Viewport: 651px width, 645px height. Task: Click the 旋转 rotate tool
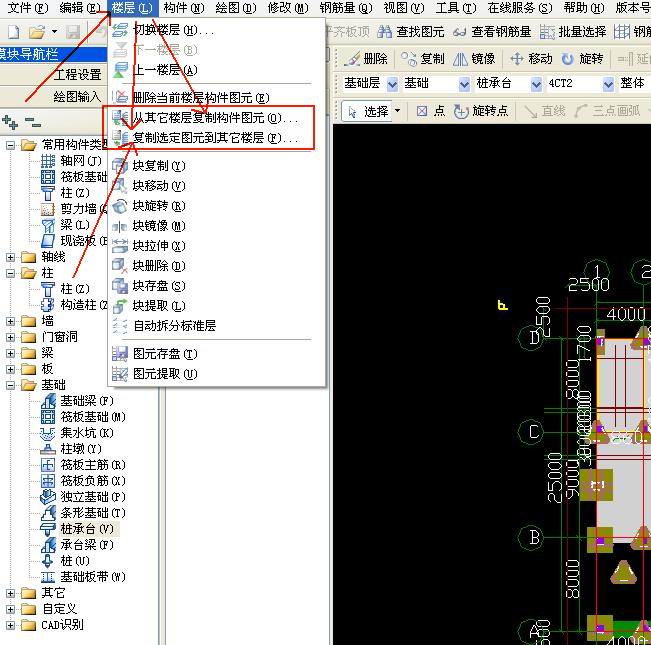(x=582, y=59)
